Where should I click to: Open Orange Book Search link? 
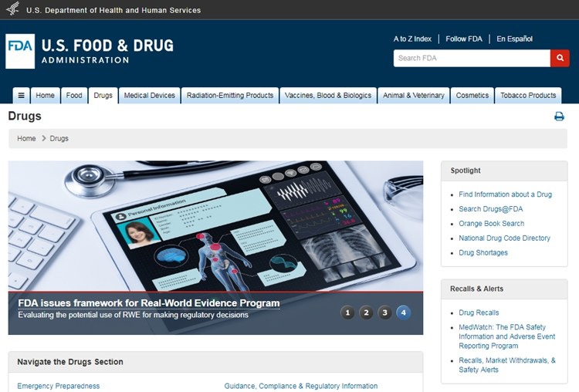[x=492, y=223]
